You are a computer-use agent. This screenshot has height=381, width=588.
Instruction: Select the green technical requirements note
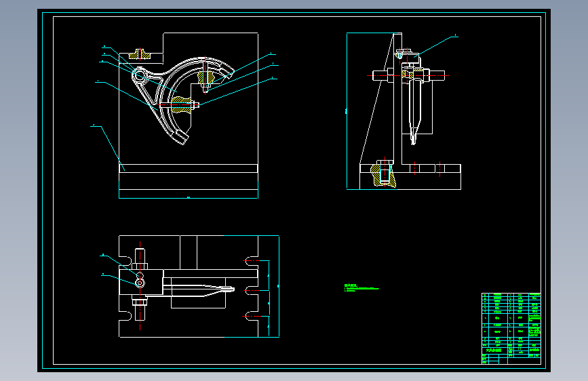(x=361, y=287)
